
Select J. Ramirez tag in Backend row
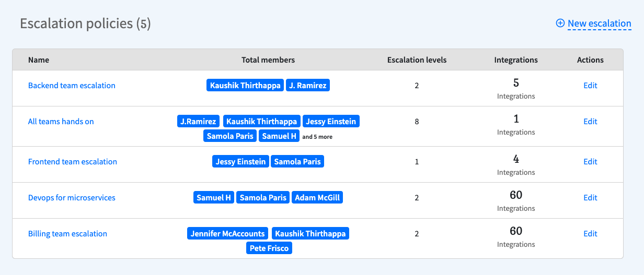308,86
